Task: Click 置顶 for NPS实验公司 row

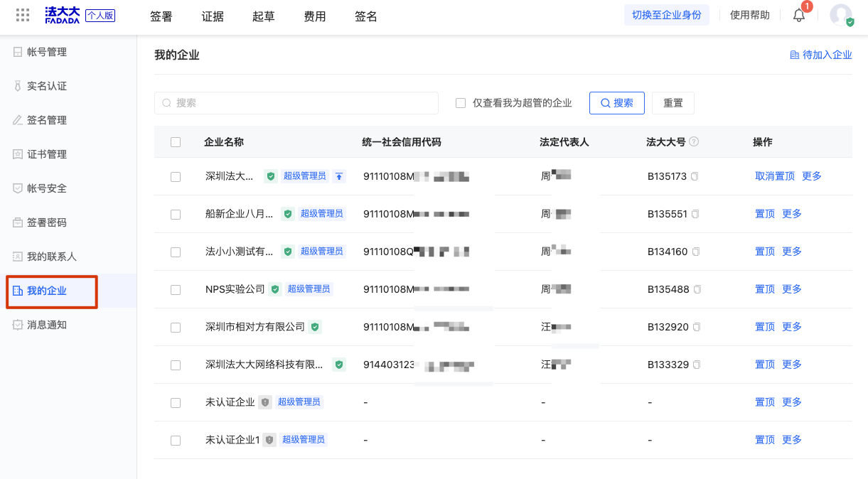Action: 765,289
